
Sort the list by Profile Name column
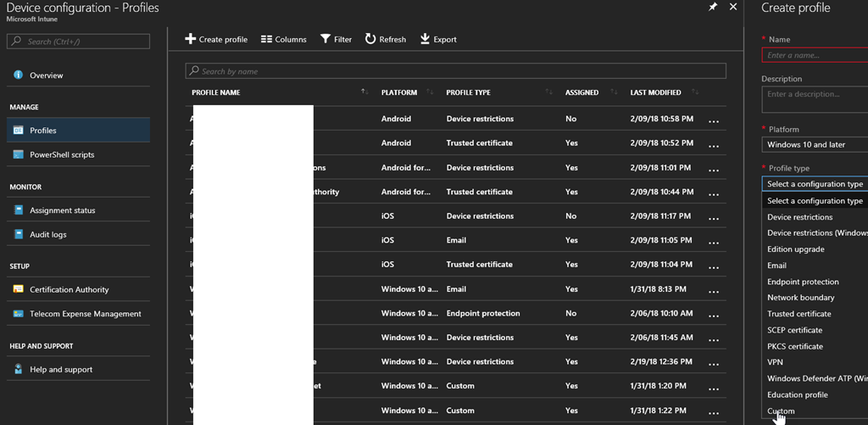click(216, 92)
